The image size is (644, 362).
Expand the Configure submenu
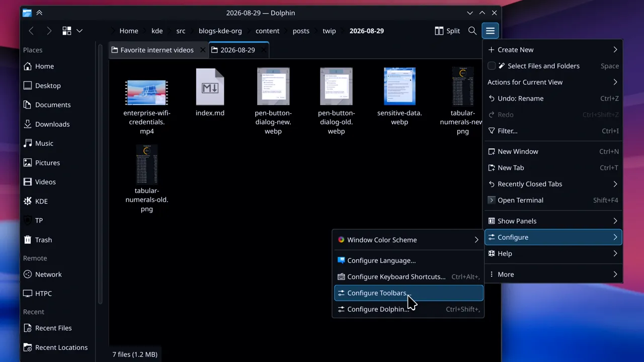(x=553, y=237)
